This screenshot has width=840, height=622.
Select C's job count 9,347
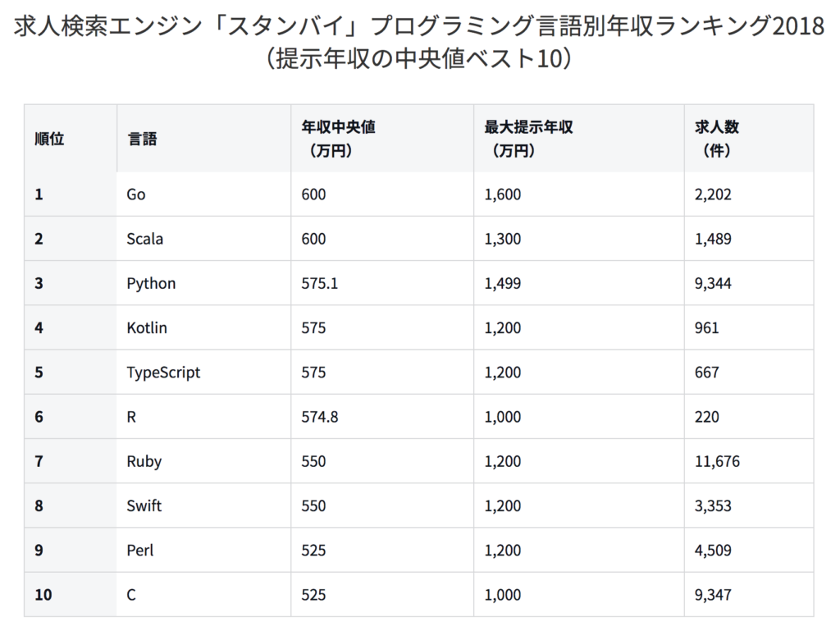coord(713,594)
